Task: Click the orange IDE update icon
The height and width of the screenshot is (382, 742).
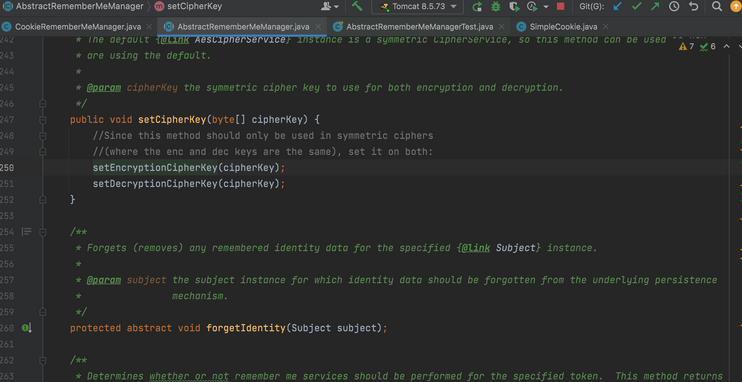Action: [737, 7]
